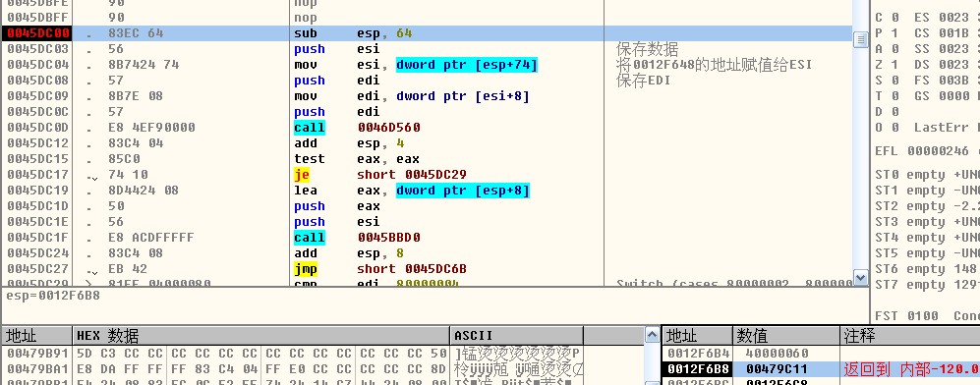
Task: Click the disassembly pane scrollbar thumb
Action: pos(861,39)
